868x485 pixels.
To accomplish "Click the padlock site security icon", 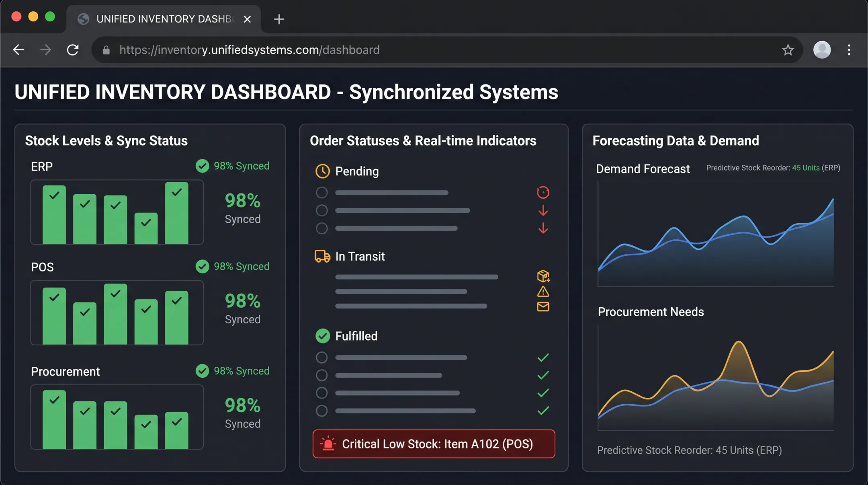I will [106, 50].
